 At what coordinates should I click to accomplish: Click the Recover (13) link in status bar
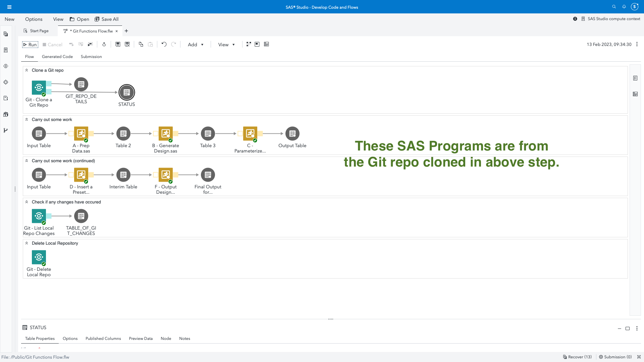point(577,357)
